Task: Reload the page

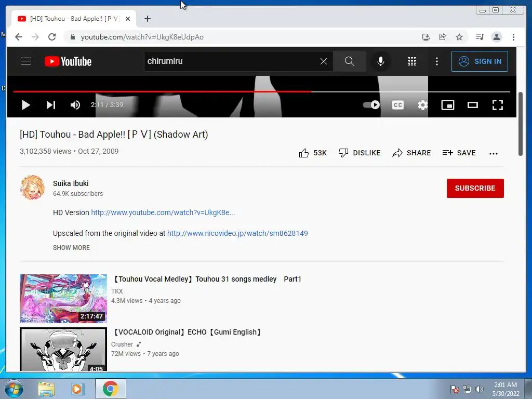Action: coord(52,37)
